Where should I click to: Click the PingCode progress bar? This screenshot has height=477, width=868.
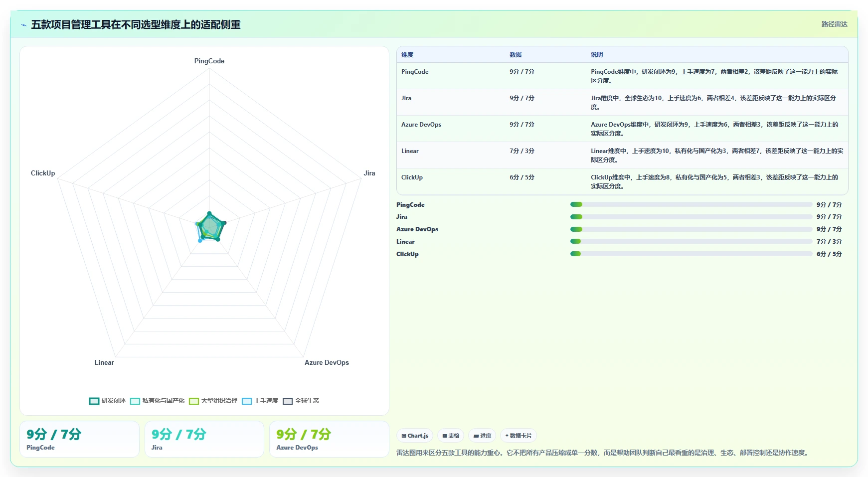[x=691, y=204]
